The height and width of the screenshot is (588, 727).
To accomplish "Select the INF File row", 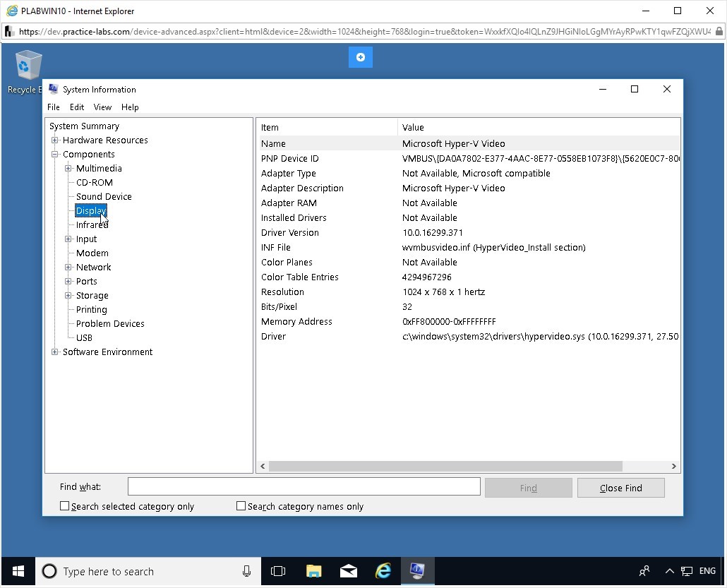I will pos(468,247).
